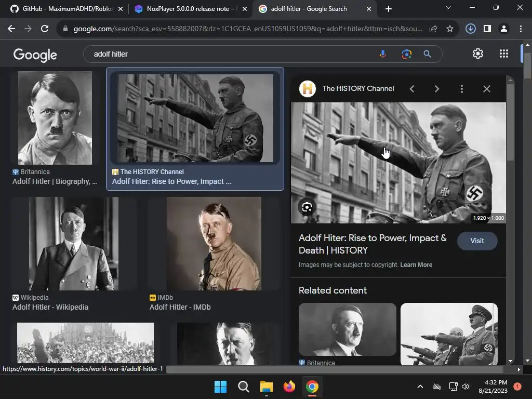Click the Google logo
Screen dimensions: 532x399
(x=35, y=55)
